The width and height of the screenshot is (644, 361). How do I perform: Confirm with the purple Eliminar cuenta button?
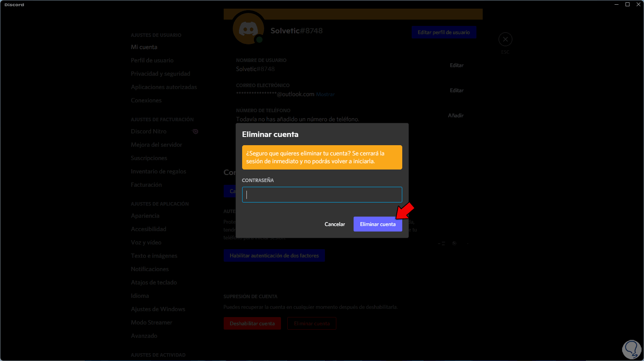pos(378,224)
